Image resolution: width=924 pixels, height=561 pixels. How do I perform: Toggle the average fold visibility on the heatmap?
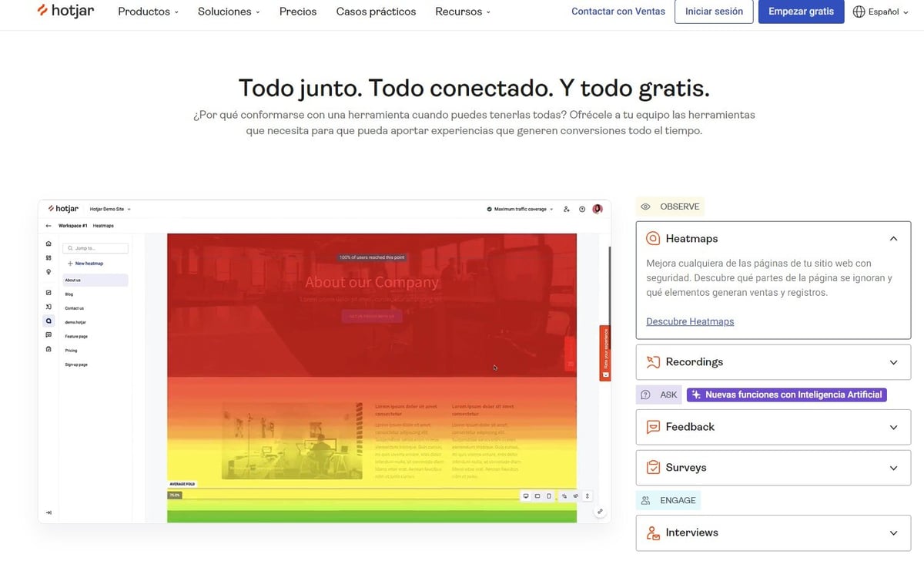point(588,496)
